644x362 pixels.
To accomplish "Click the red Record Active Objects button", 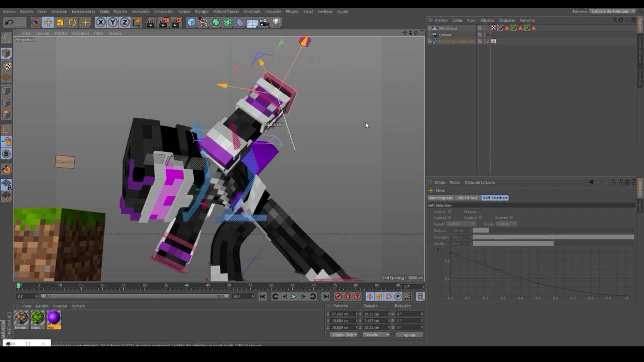I will point(339,297).
